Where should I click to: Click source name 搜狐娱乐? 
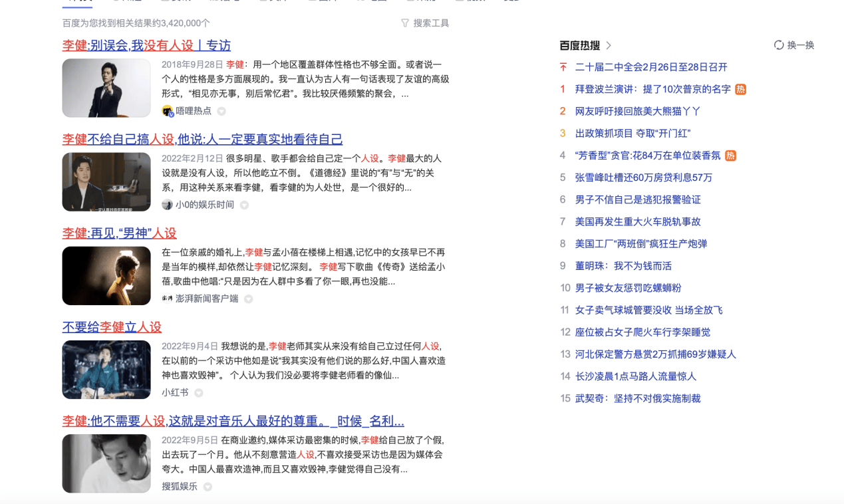pos(180,487)
